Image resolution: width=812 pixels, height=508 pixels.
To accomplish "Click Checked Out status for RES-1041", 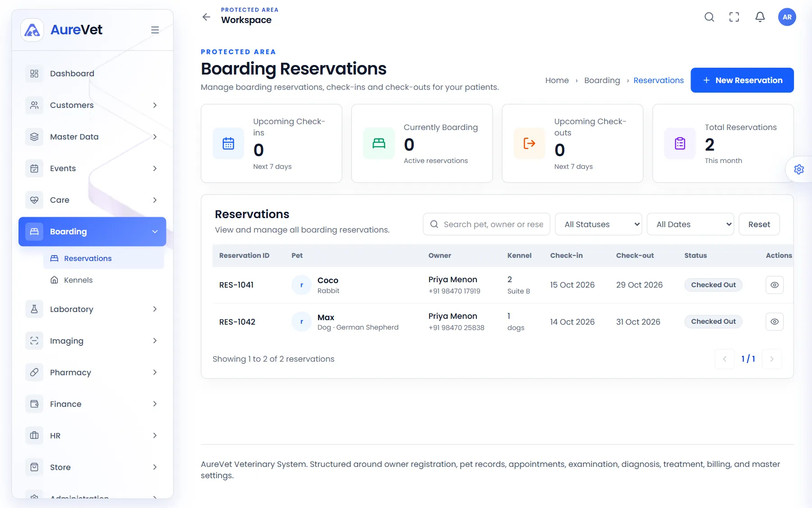I will tap(713, 285).
